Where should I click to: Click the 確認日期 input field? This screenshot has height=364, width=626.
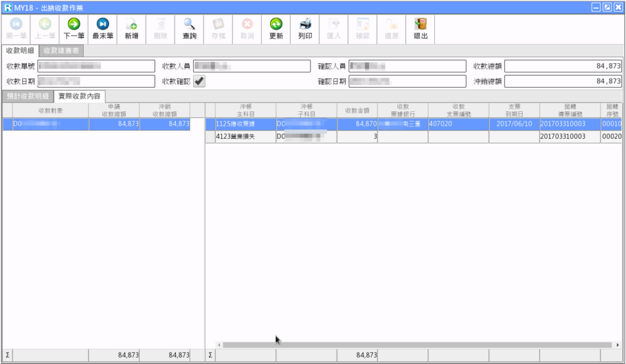(407, 82)
